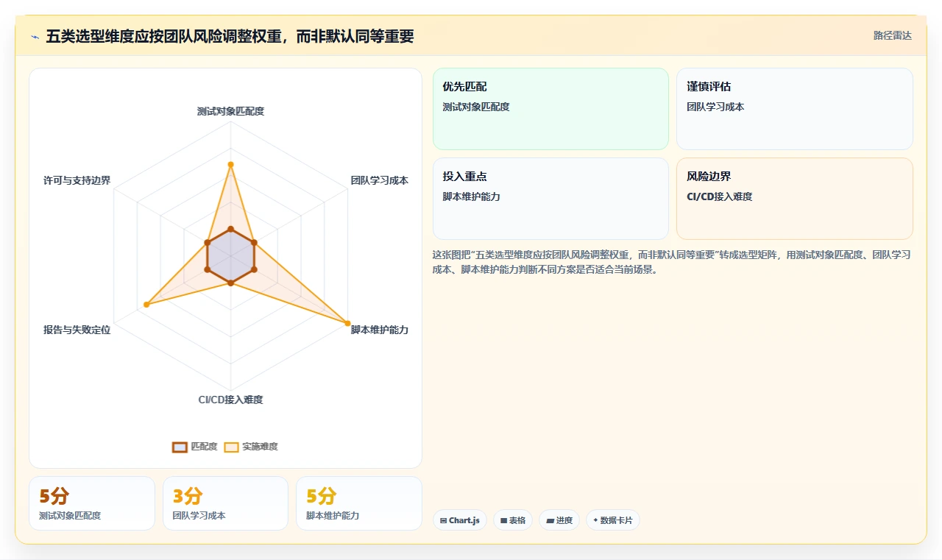Click the orange point on 测试对象匹配度 axis
942x560 pixels.
[230, 165]
